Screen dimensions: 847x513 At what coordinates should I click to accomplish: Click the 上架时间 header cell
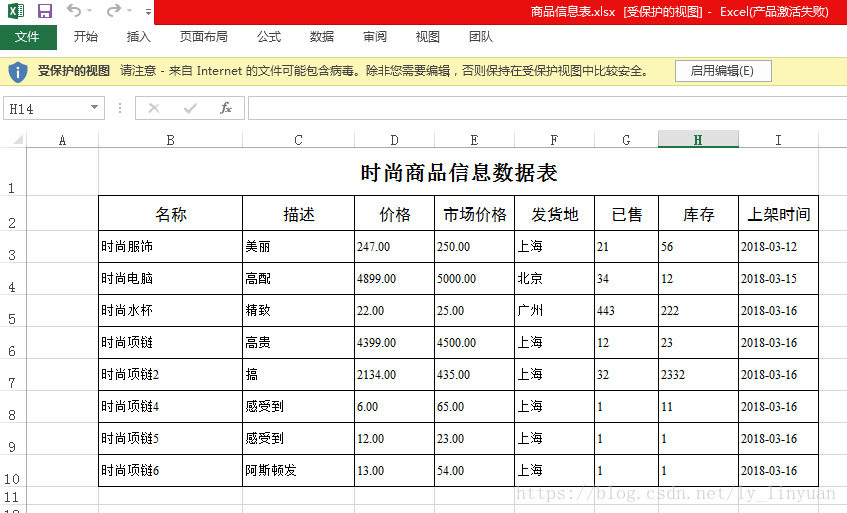point(778,214)
